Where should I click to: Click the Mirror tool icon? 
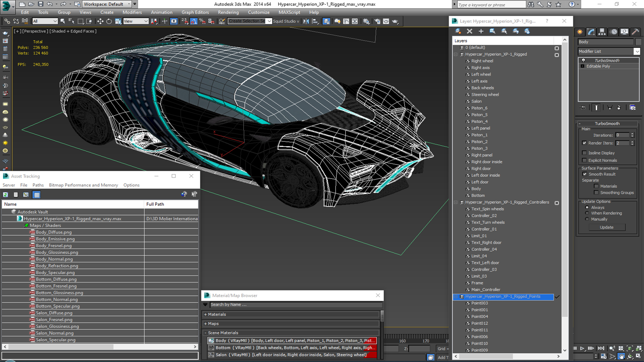click(x=306, y=21)
